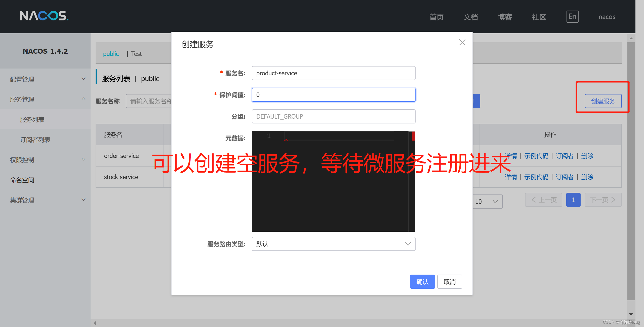The image size is (644, 327).
Task: Expand the 集群管理 menu chevron
Action: tap(84, 200)
